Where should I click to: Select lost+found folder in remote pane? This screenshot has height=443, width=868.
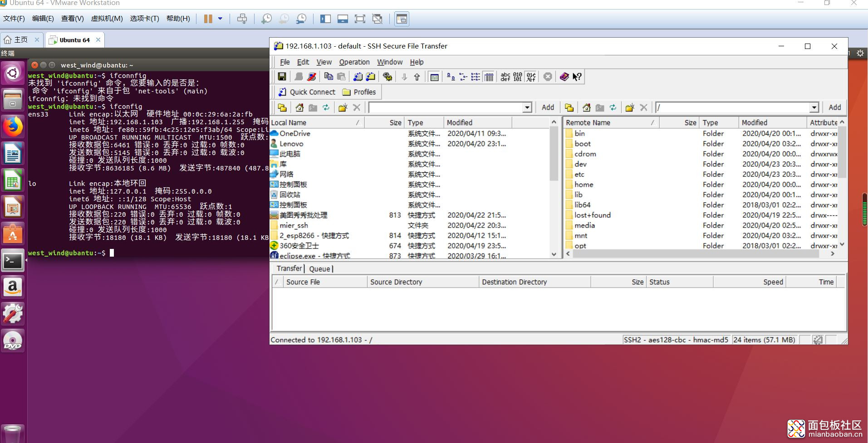(592, 215)
